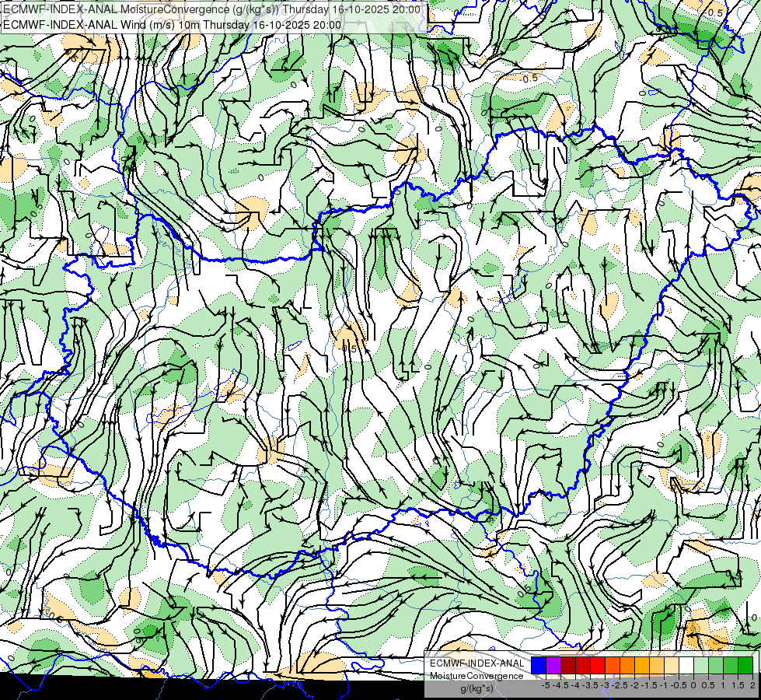Click the ECMWF-INDEX-ANAL text in the legend
Image resolution: width=761 pixels, height=700 pixels.
click(x=476, y=663)
